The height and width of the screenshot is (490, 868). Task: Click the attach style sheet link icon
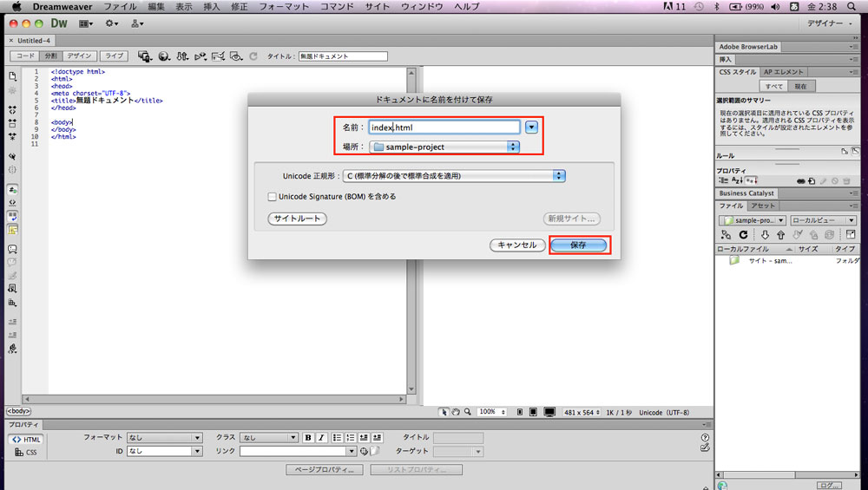click(x=801, y=181)
